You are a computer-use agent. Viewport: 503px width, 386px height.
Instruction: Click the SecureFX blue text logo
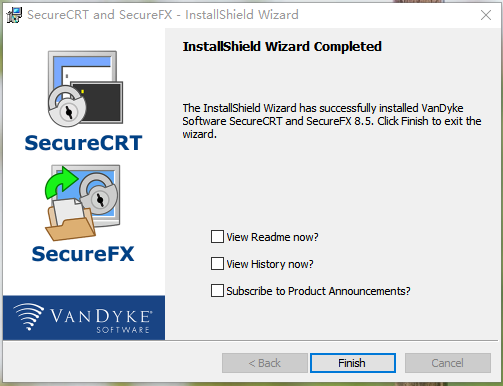(x=83, y=254)
